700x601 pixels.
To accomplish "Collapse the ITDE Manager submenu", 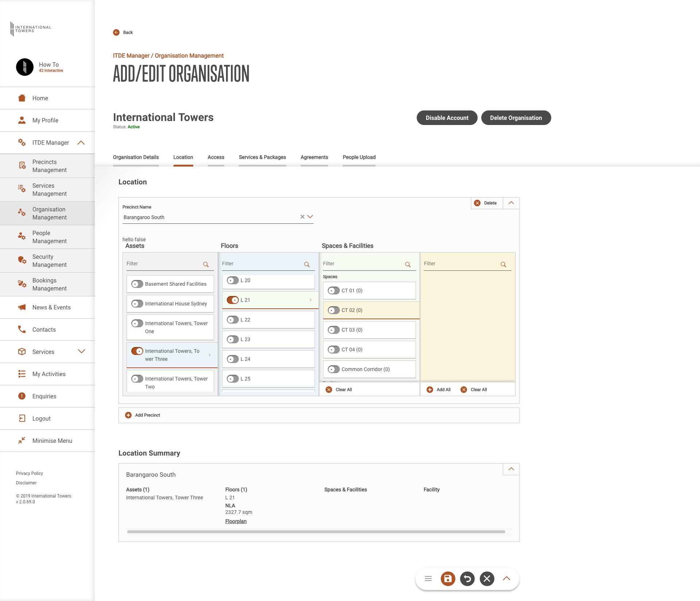I will [81, 143].
